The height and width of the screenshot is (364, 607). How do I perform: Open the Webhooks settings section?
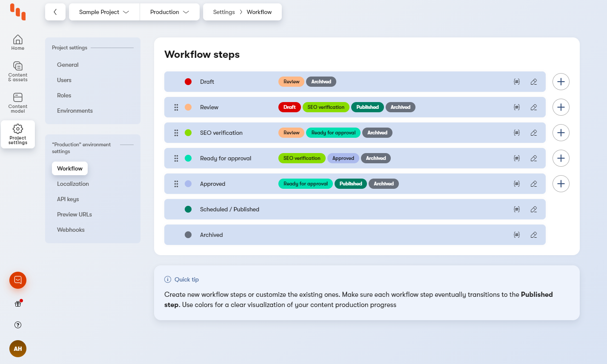point(71,230)
